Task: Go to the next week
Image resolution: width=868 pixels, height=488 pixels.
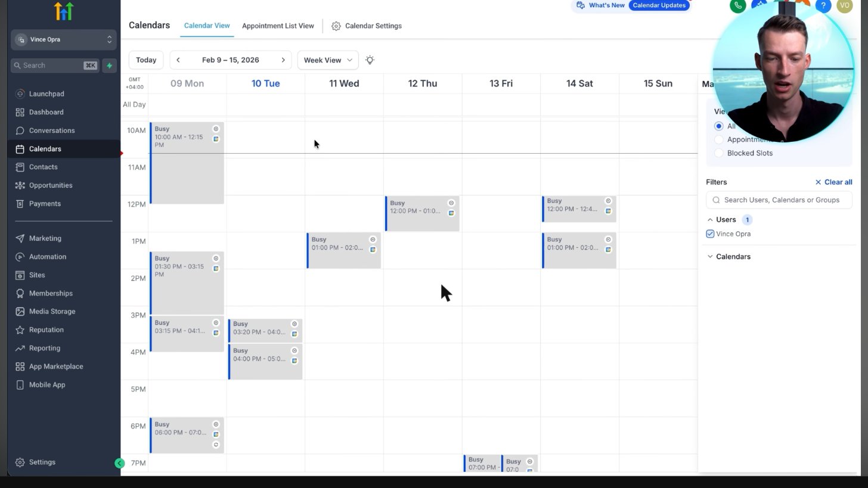Action: [x=283, y=60]
